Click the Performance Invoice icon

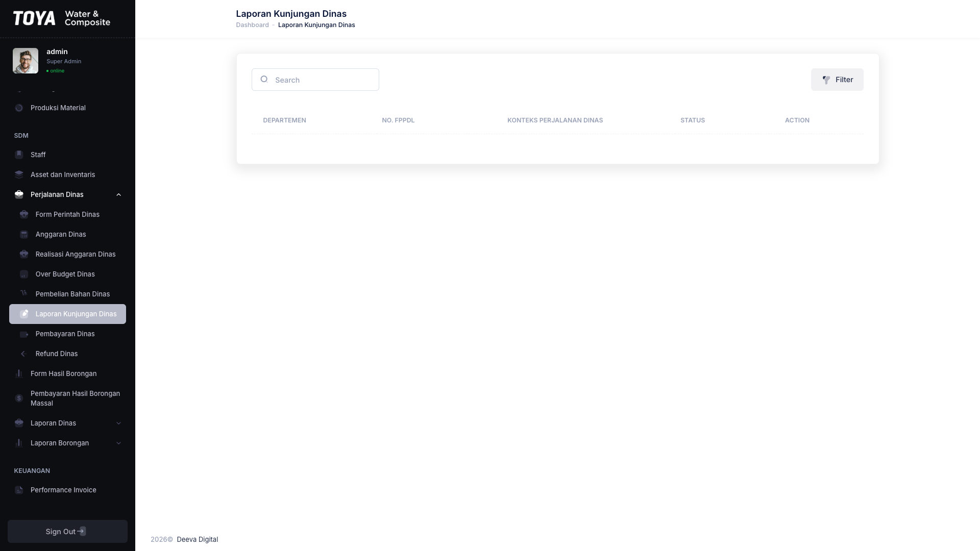[x=19, y=490]
